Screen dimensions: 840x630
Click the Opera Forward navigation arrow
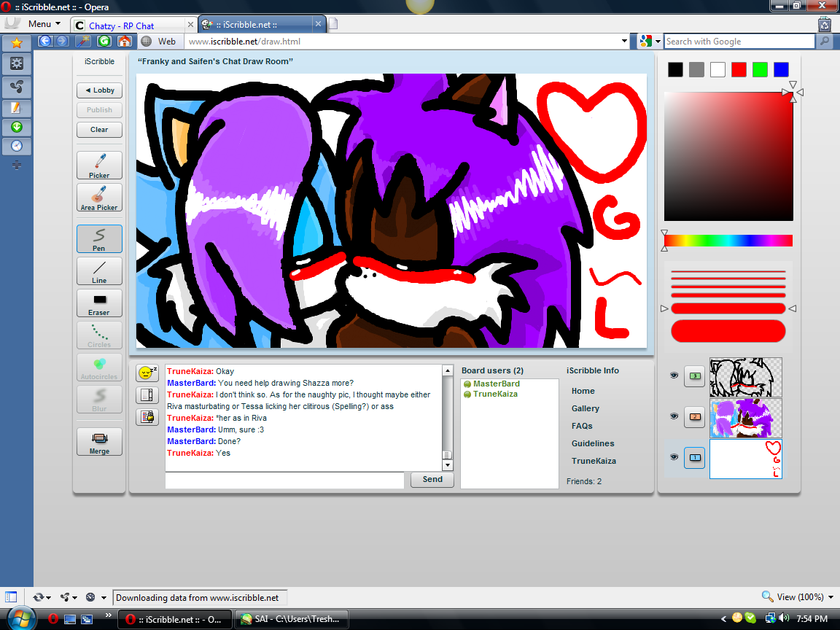click(61, 42)
